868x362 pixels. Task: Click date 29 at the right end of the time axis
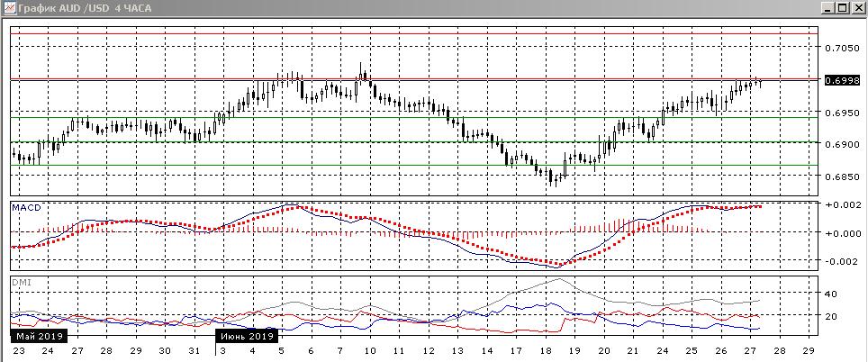pos(809,350)
